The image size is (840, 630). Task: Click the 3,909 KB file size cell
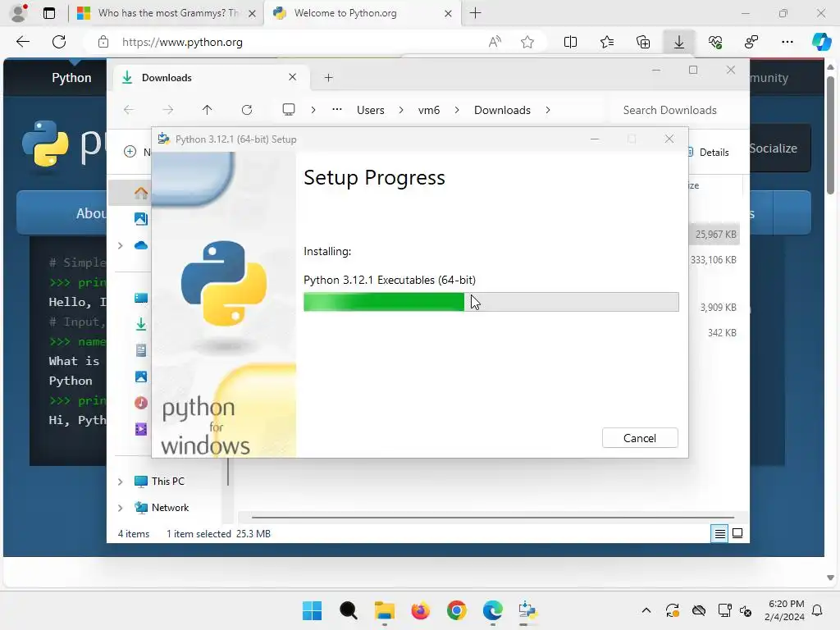718,308
